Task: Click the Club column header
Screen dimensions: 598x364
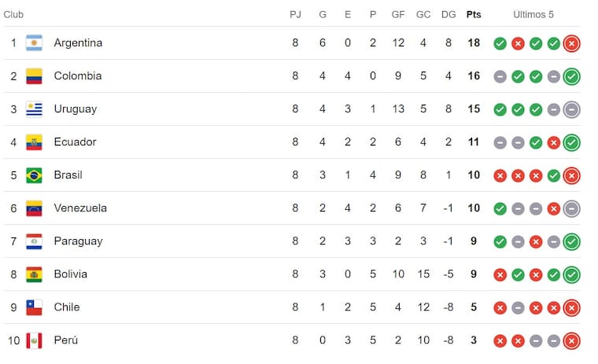Action: click(13, 14)
